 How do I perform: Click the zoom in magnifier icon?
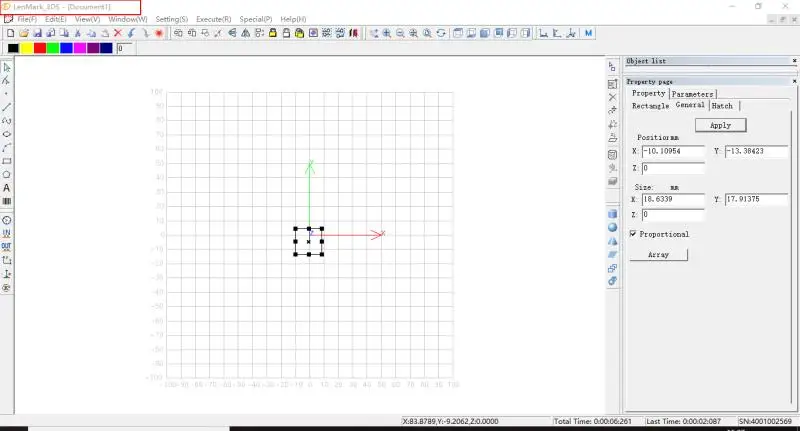387,33
